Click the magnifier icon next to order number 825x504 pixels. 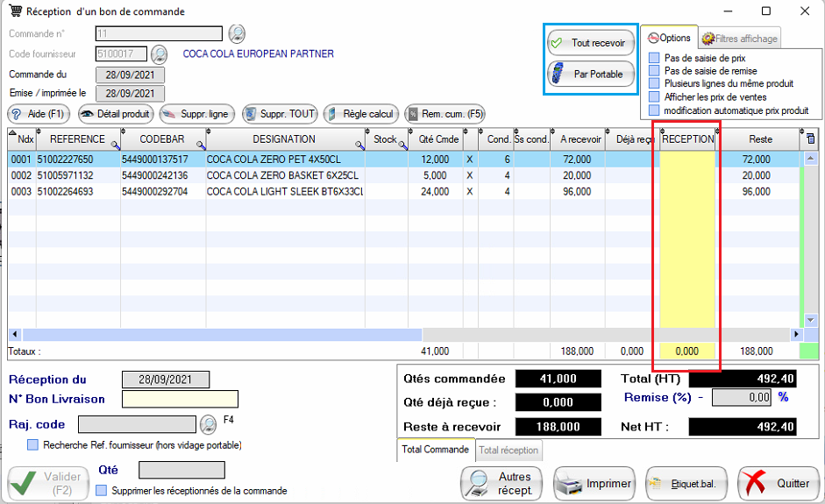click(237, 34)
